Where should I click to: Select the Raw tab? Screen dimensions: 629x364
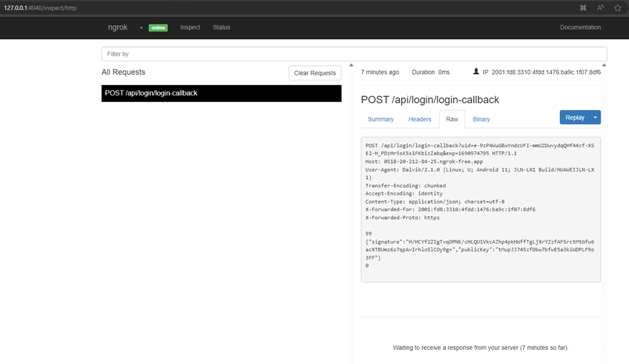click(x=452, y=119)
